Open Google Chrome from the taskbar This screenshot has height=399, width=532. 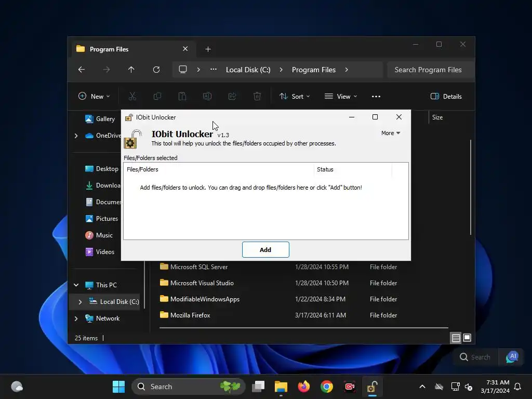327,387
